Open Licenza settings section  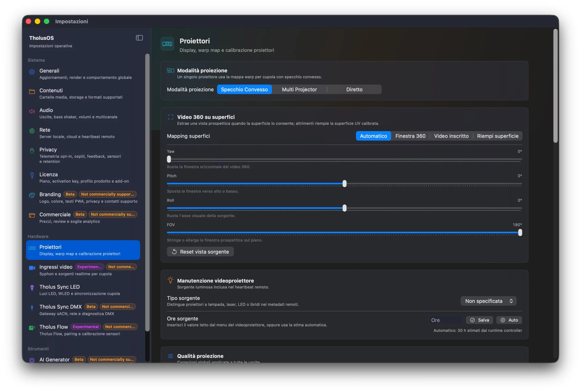click(83, 178)
